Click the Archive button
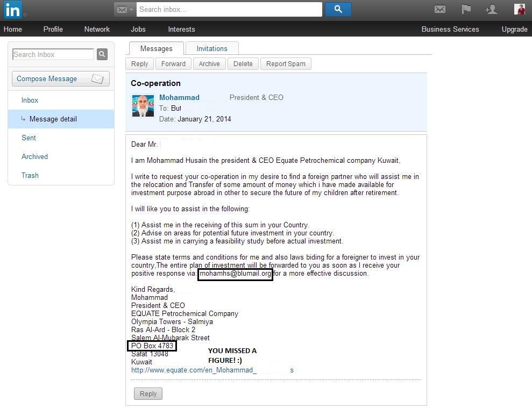The height and width of the screenshot is (409, 532). coord(209,63)
